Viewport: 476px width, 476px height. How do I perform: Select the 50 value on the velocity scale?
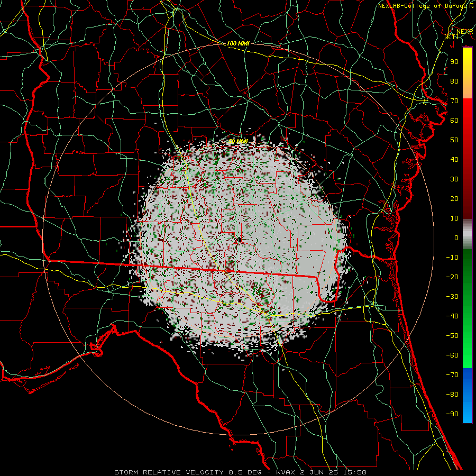tap(454, 140)
